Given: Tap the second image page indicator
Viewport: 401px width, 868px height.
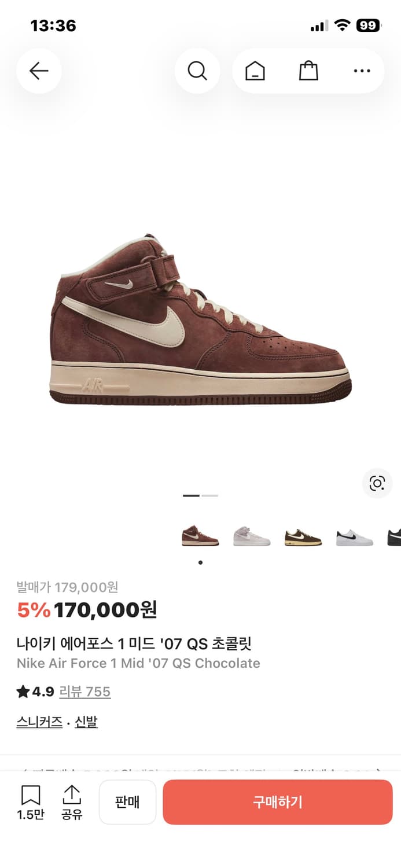Looking at the screenshot, I should point(209,496).
